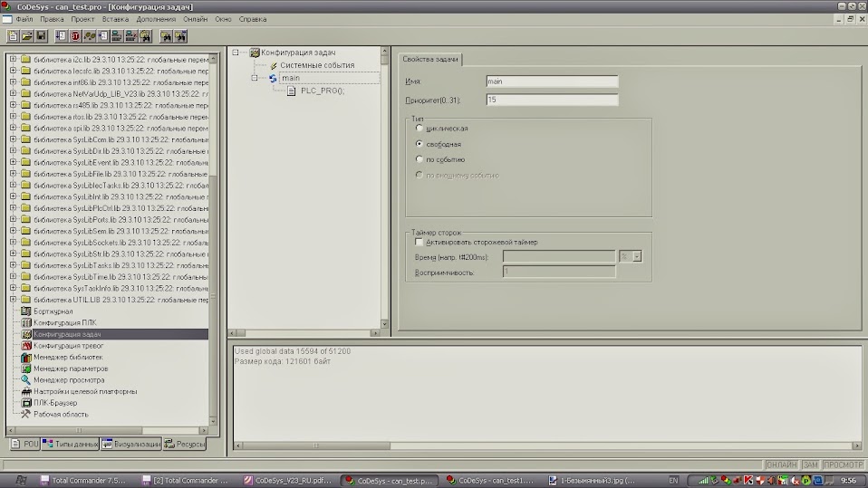868x488 pixels.
Task: Switch to the Типы данных tab
Action: [x=71, y=444]
